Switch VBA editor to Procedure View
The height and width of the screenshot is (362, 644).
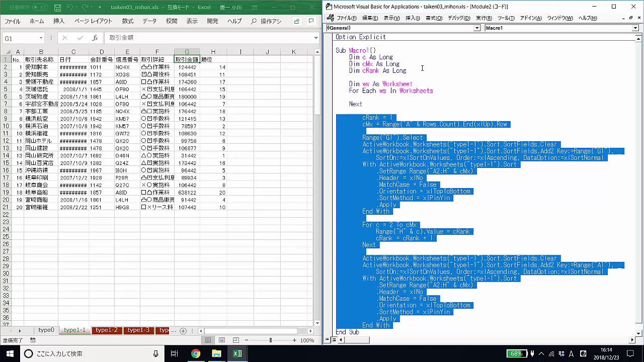[x=327, y=340]
